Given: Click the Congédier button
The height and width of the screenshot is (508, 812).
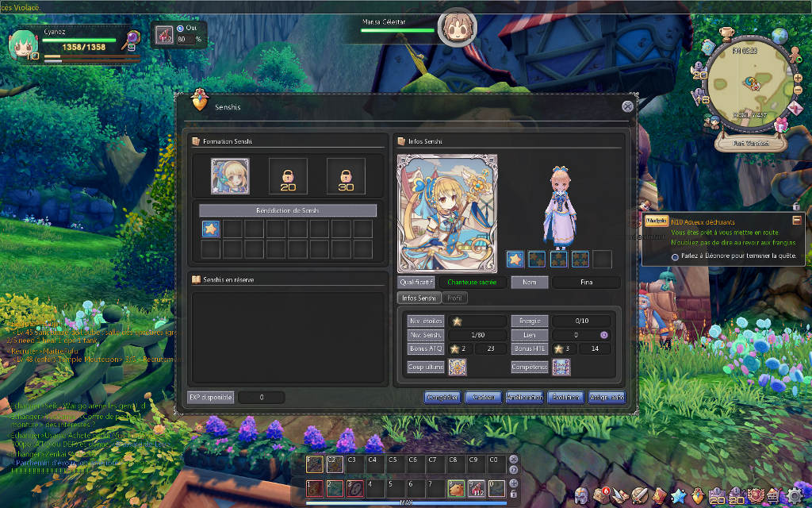Looking at the screenshot, I should [442, 397].
